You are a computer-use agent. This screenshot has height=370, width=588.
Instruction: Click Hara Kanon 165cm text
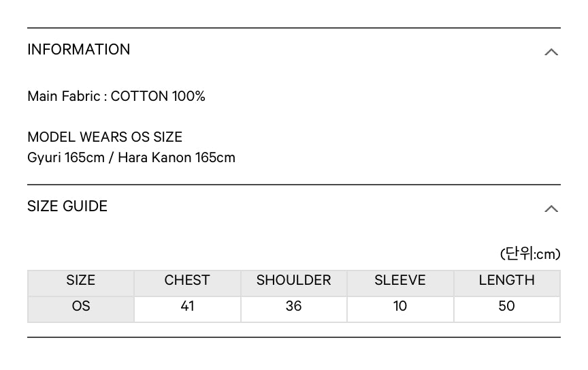(177, 158)
